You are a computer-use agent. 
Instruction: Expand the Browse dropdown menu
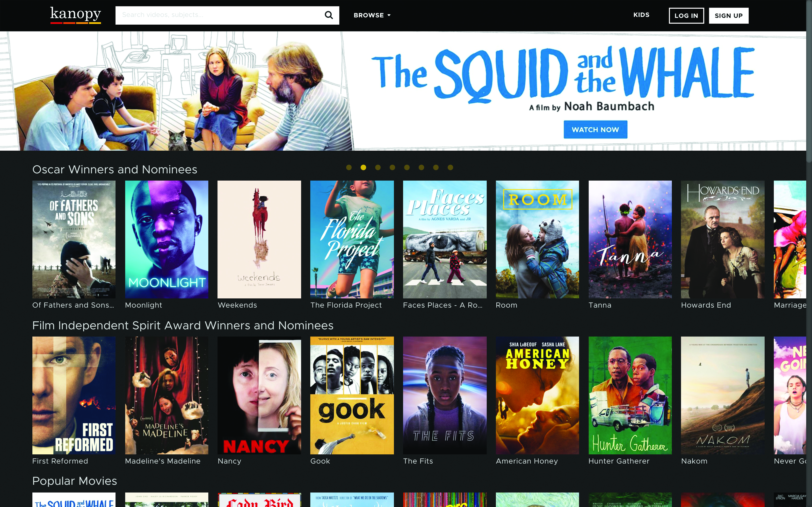[372, 15]
